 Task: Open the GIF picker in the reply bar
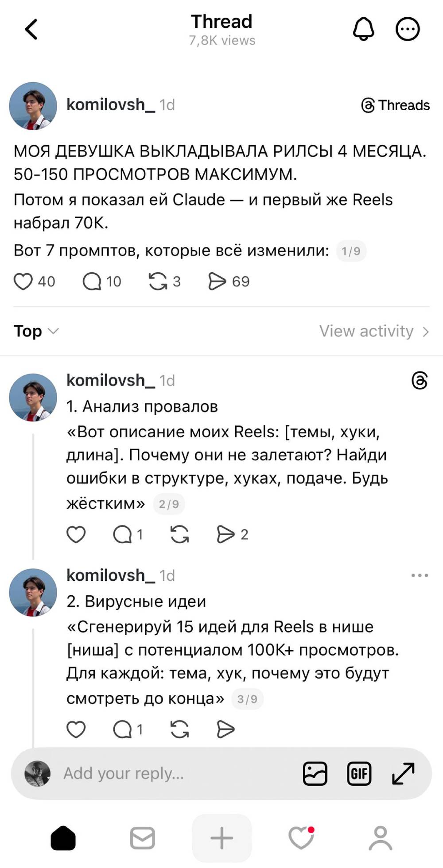(x=359, y=773)
